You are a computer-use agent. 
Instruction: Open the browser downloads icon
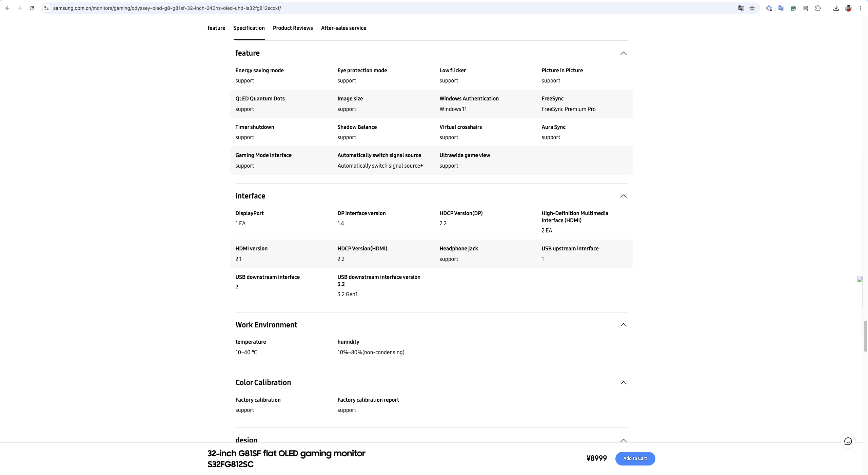click(836, 8)
